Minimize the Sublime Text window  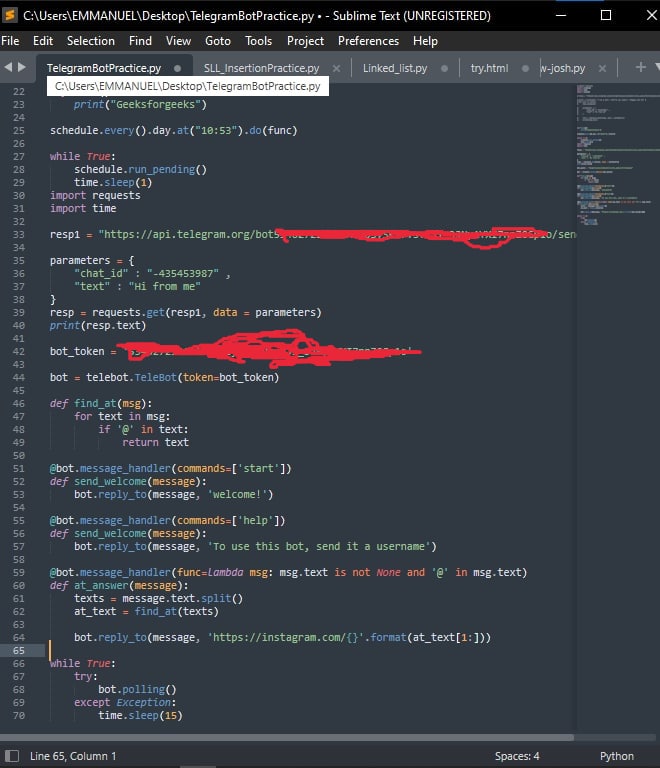click(x=561, y=15)
